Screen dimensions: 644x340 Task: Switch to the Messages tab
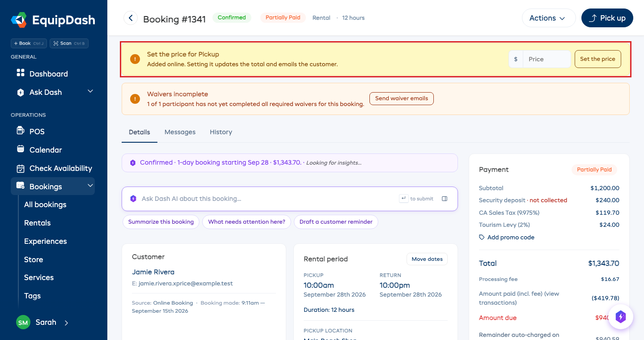[180, 132]
